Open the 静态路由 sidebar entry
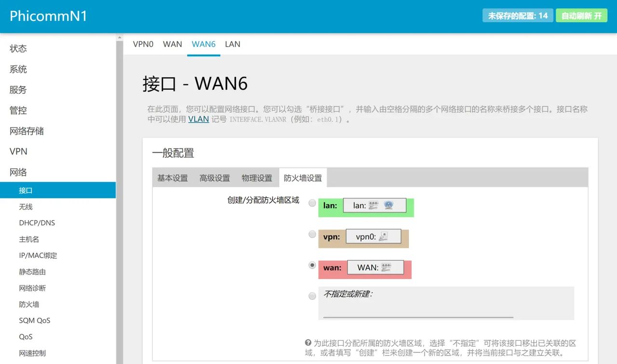 point(33,272)
